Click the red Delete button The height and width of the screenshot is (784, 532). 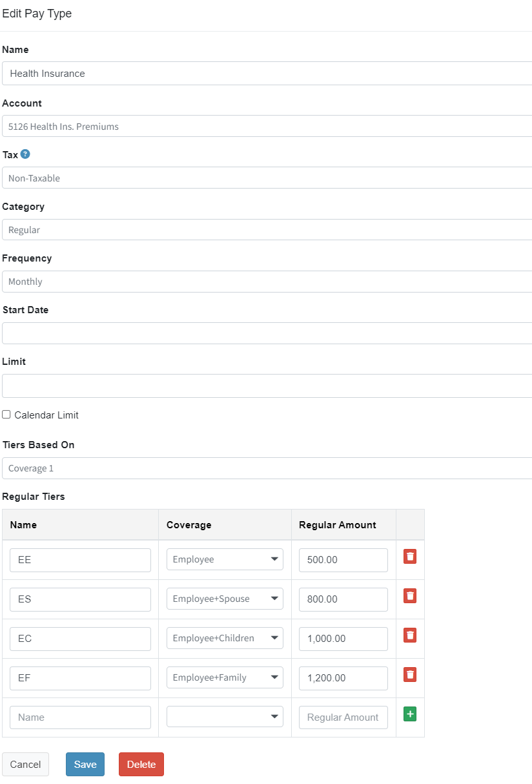(141, 764)
